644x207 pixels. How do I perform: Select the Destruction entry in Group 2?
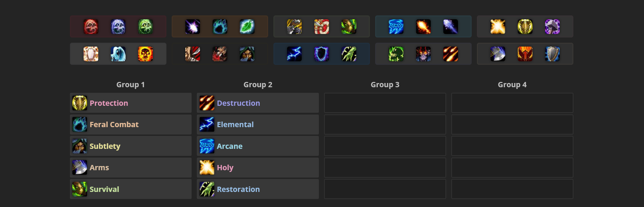258,103
